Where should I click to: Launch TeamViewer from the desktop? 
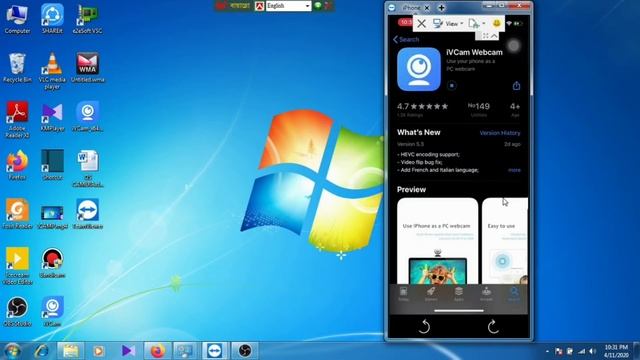point(87,213)
